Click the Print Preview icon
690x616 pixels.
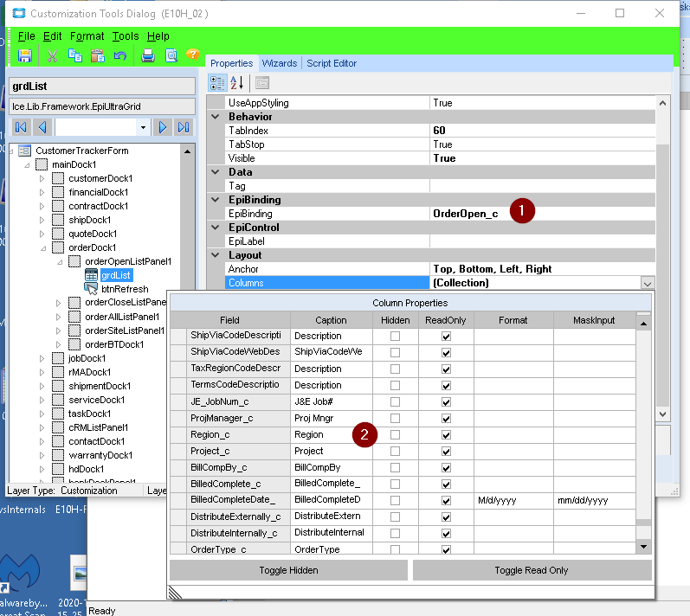(171, 55)
